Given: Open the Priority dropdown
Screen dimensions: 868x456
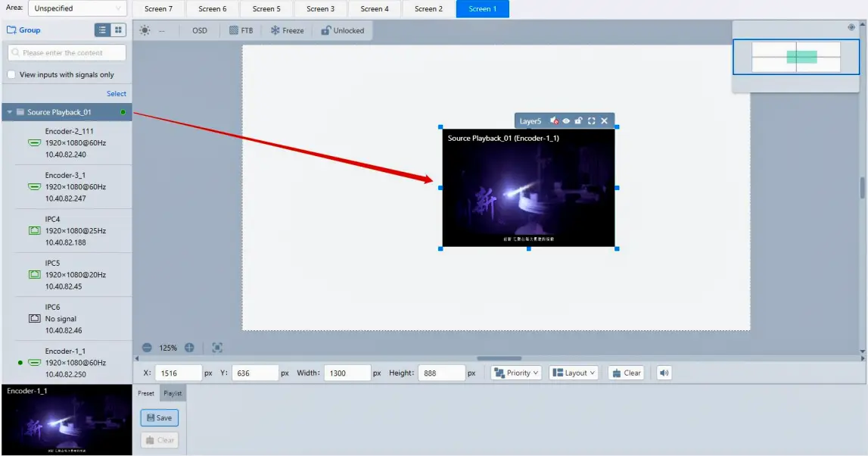Looking at the screenshot, I should point(516,373).
